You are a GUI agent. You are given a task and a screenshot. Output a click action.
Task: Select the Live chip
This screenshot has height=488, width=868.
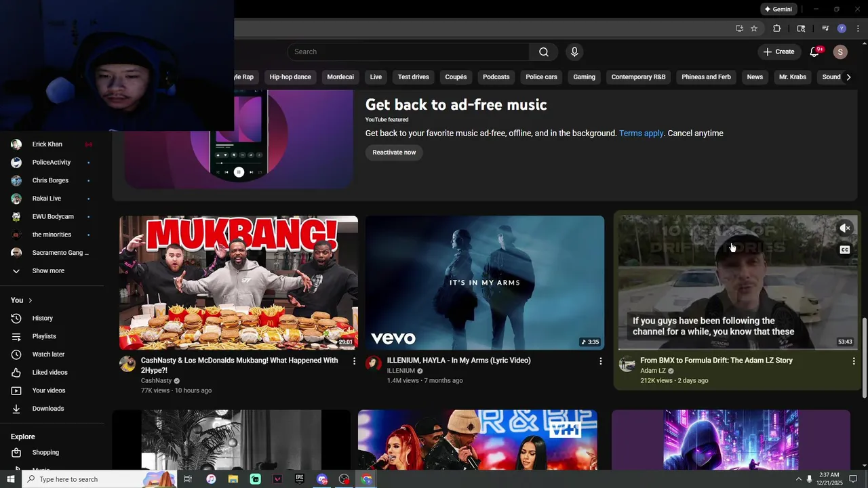pos(376,77)
